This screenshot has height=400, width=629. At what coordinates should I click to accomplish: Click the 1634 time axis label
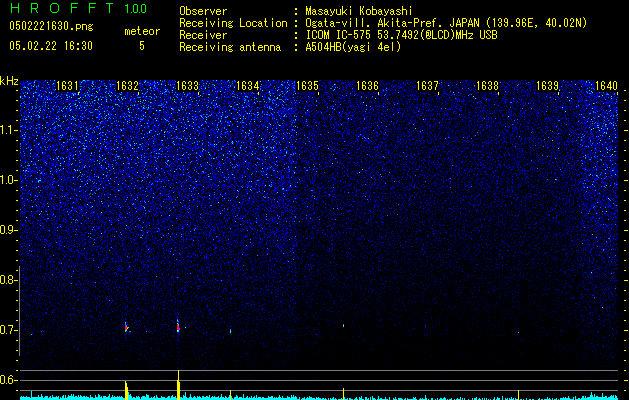pyautogui.click(x=248, y=86)
